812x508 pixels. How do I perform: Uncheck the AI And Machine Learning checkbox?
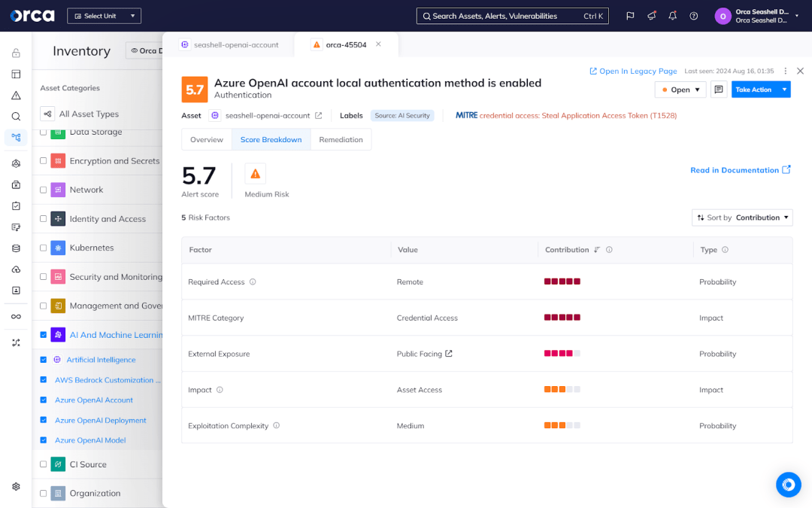click(44, 335)
